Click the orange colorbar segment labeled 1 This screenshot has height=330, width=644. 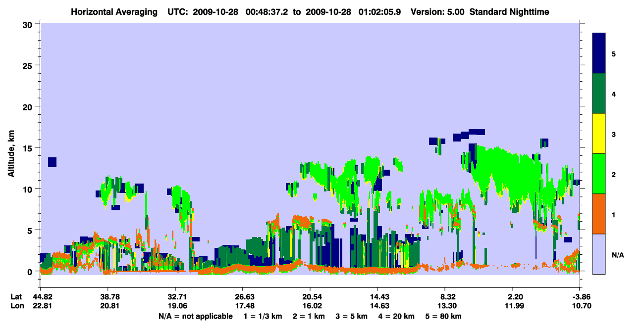coord(599,214)
